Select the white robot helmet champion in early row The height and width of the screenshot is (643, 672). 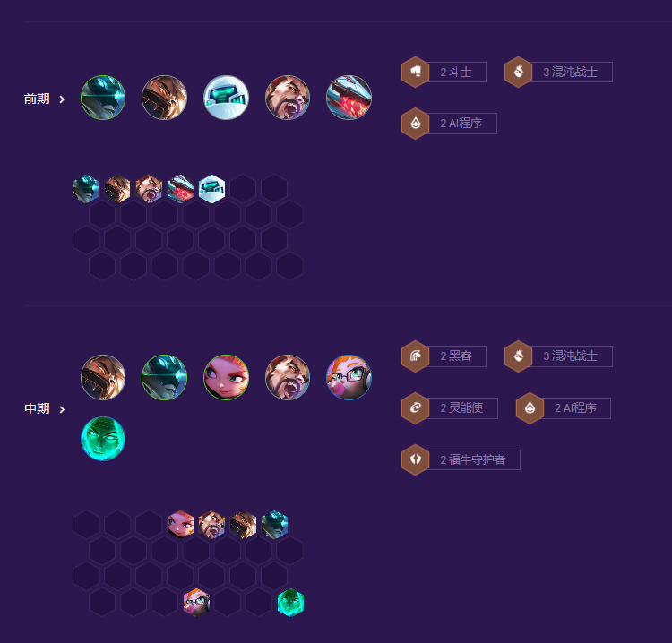coord(226,98)
